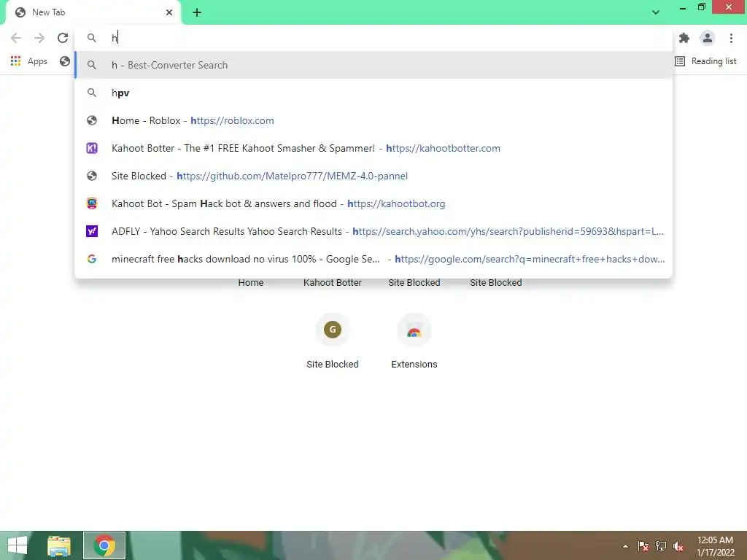Click the Kahoot Bot robot icon
Screen dimensions: 747x560
tap(92, 203)
